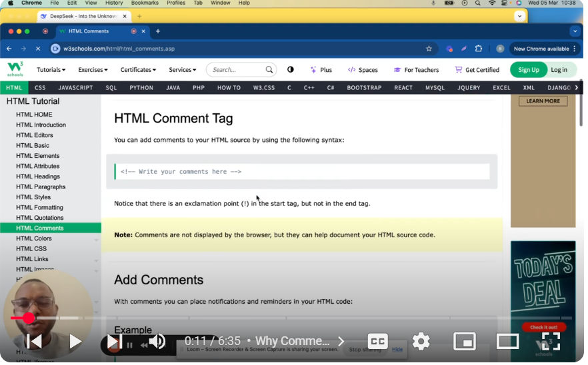Click LEARN MORE ad button
This screenshot has height=365, width=588.
[543, 101]
